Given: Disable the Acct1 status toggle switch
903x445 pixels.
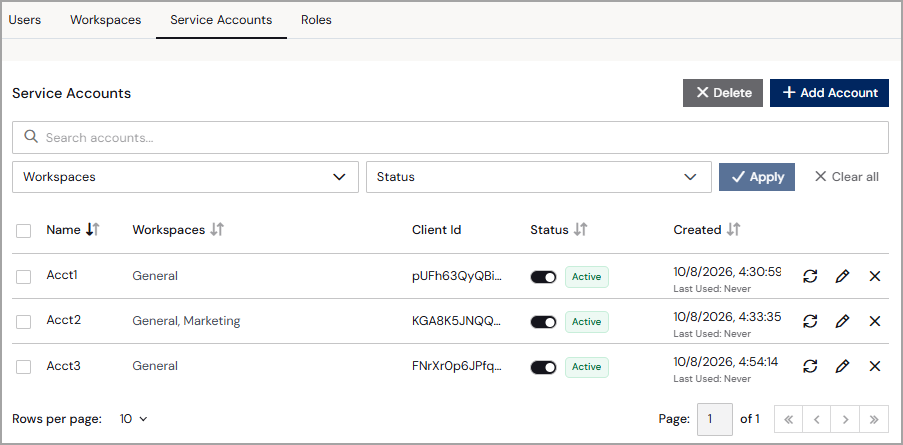Looking at the screenshot, I should pyautogui.click(x=543, y=277).
